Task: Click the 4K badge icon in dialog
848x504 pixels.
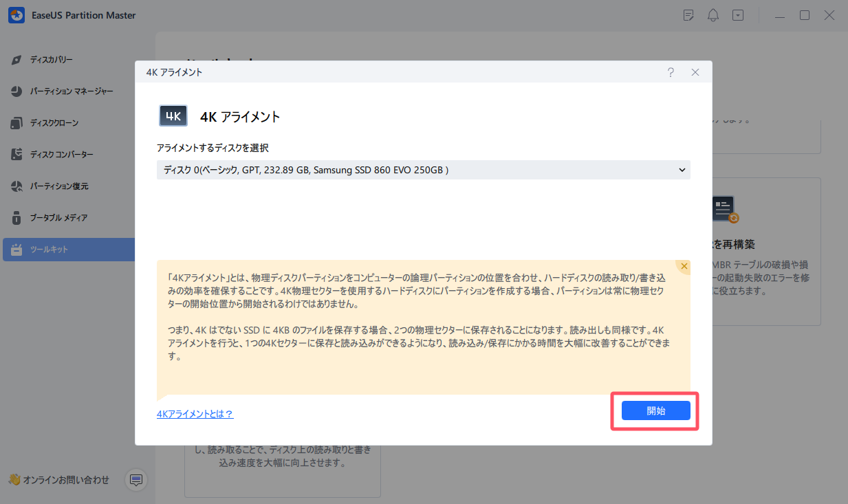Action: [173, 116]
